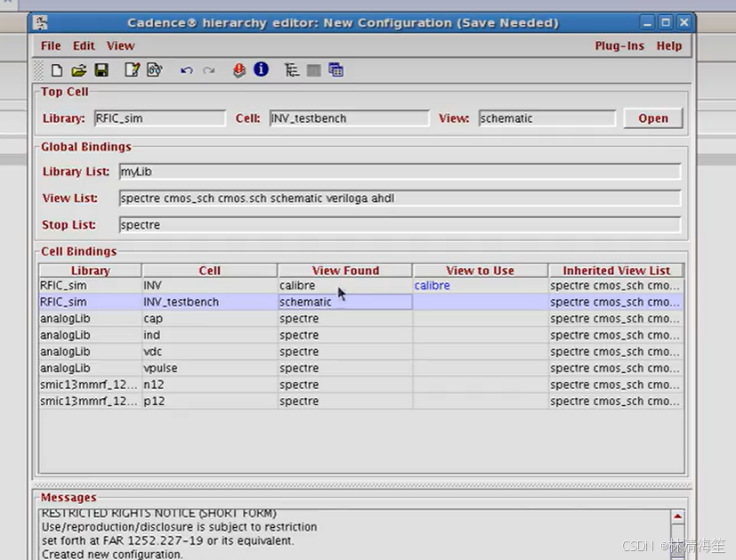Open configuration using the folder icon

[x=79, y=70]
